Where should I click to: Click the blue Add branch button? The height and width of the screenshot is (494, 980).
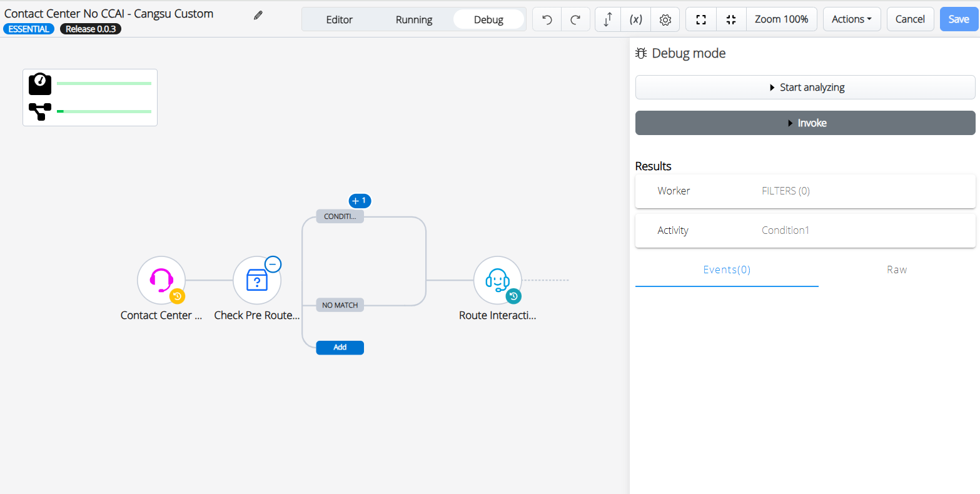click(x=340, y=347)
